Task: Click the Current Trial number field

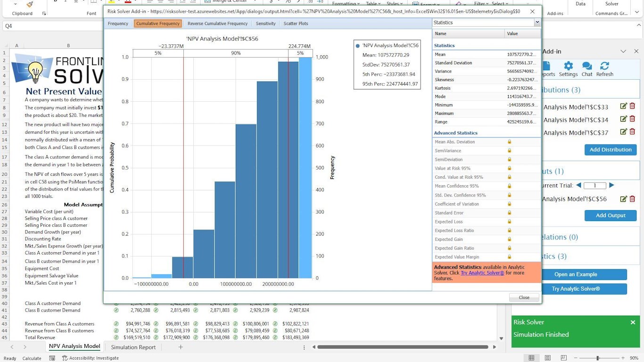Action: [595, 186]
